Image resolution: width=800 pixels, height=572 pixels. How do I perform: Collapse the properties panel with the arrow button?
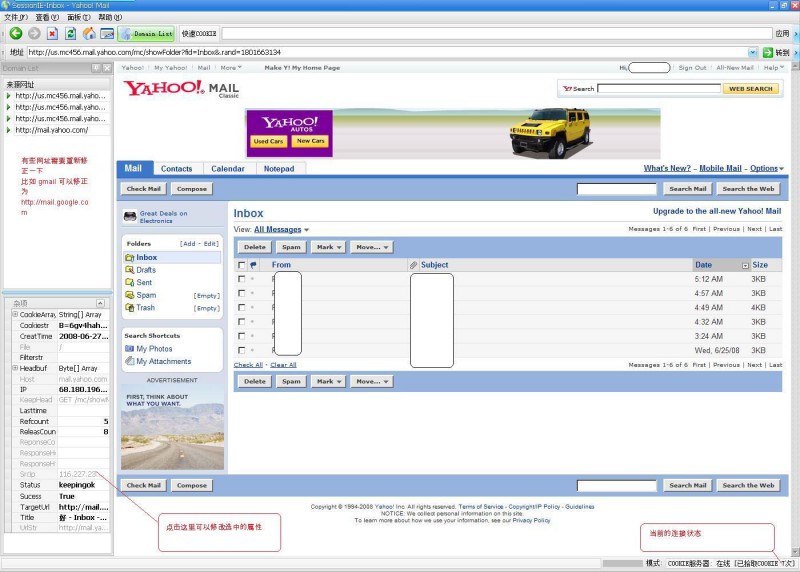(100, 303)
